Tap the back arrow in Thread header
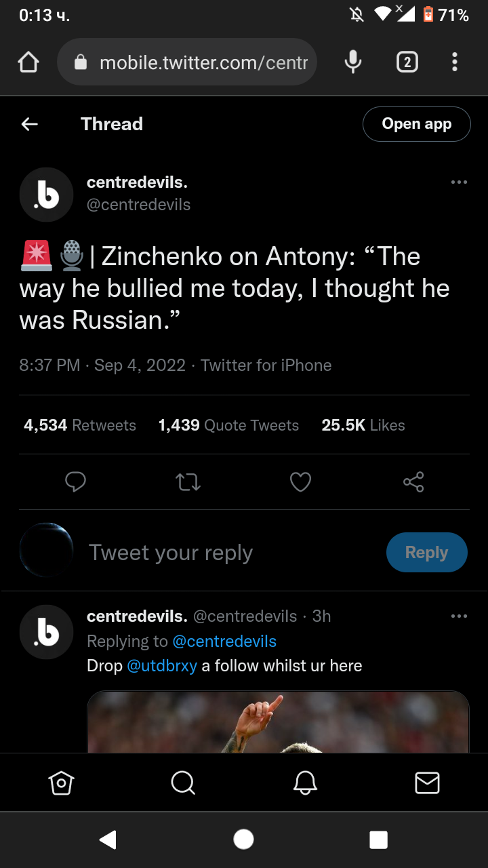 30,124
